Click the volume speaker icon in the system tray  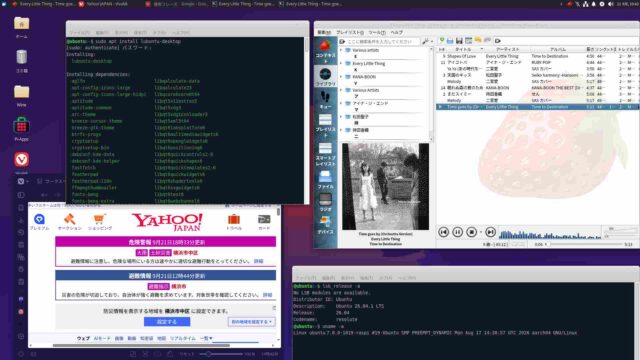click(x=610, y=4)
